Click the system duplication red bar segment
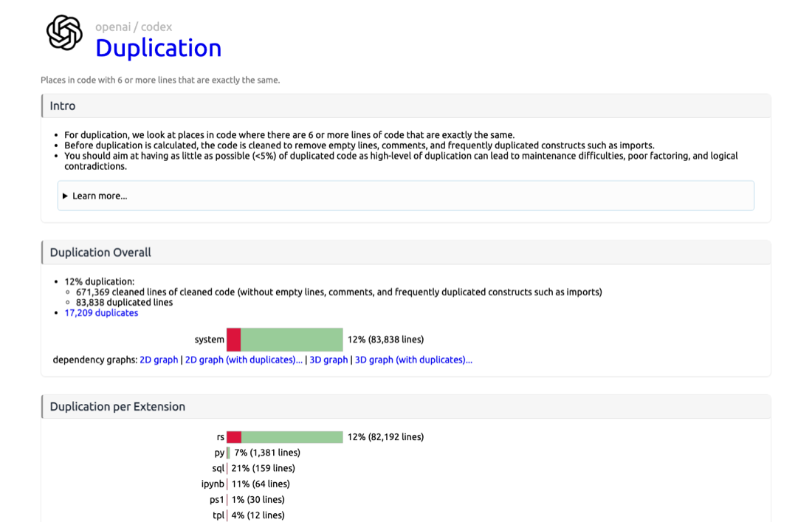 (x=233, y=340)
